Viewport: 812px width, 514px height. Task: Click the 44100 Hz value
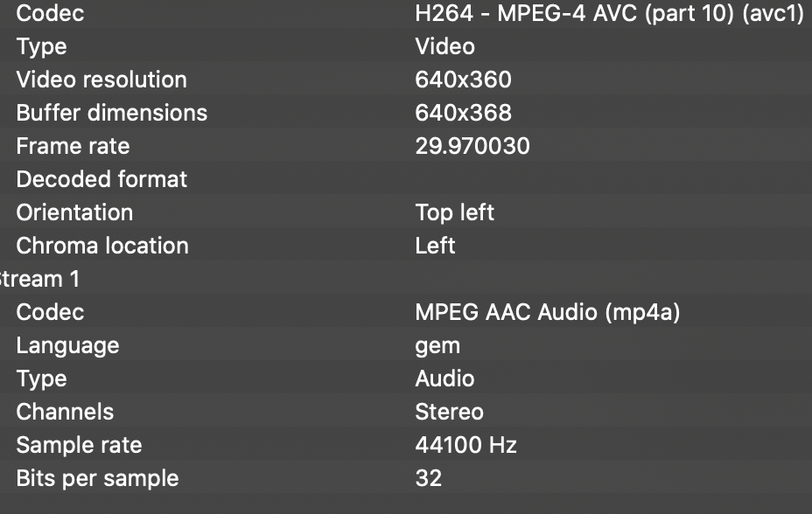(465, 445)
